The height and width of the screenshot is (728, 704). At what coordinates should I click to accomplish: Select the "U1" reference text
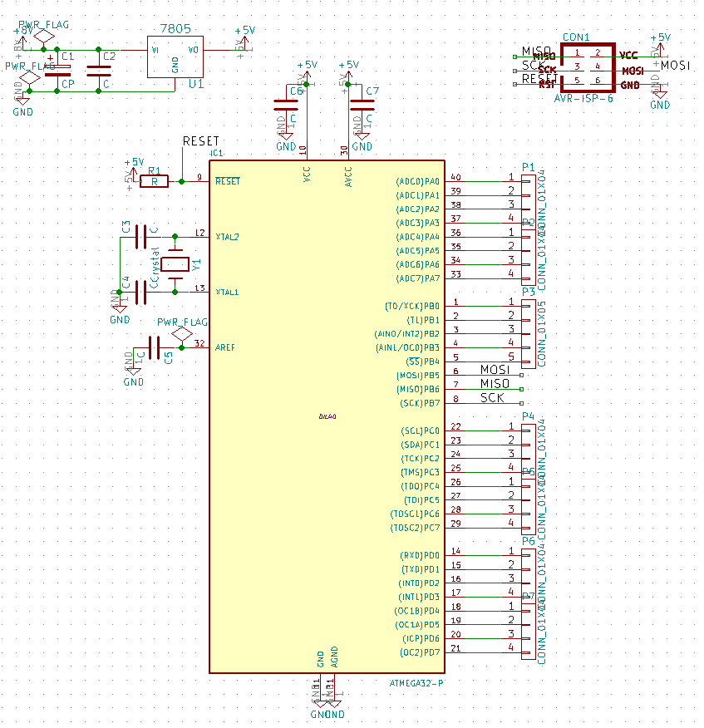[x=196, y=84]
